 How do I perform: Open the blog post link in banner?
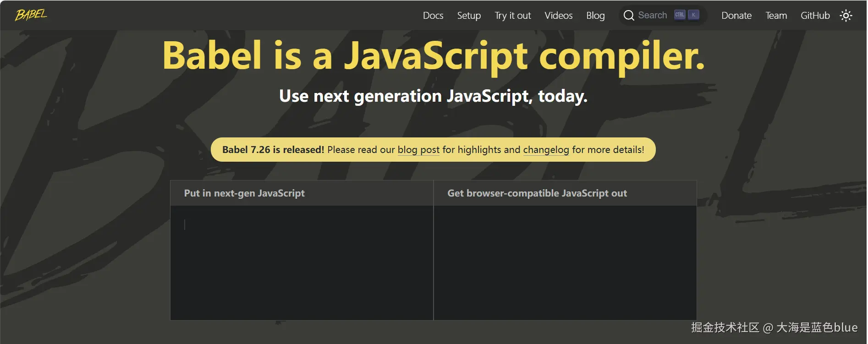418,150
